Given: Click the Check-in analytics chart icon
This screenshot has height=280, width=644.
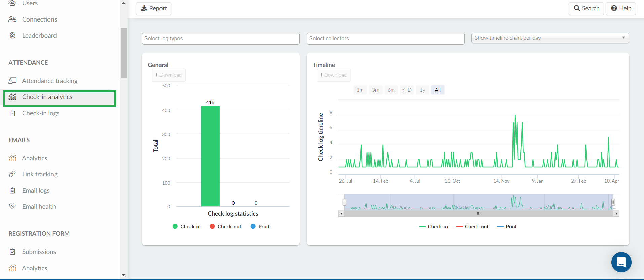Looking at the screenshot, I should (x=12, y=97).
